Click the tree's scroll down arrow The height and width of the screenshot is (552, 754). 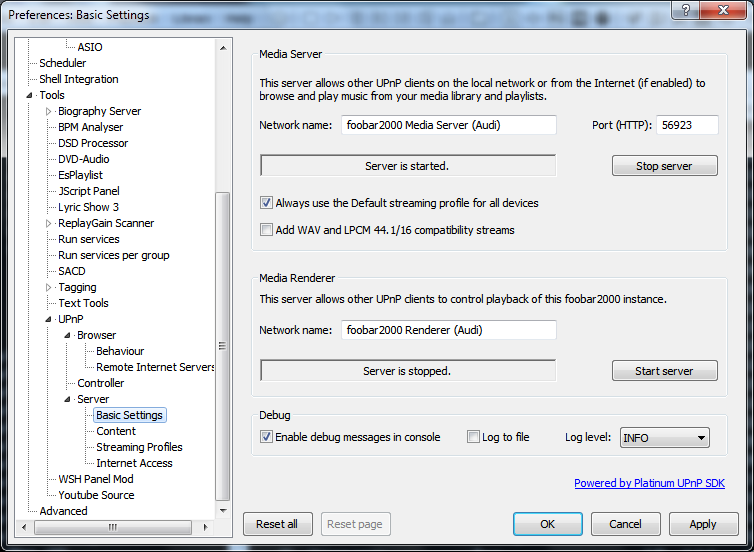click(x=223, y=511)
